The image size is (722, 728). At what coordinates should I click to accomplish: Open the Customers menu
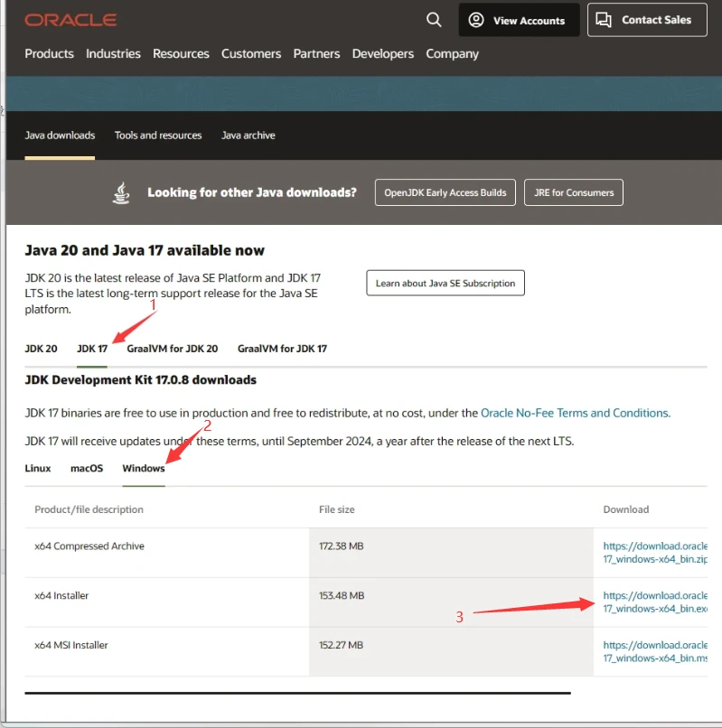tap(251, 54)
